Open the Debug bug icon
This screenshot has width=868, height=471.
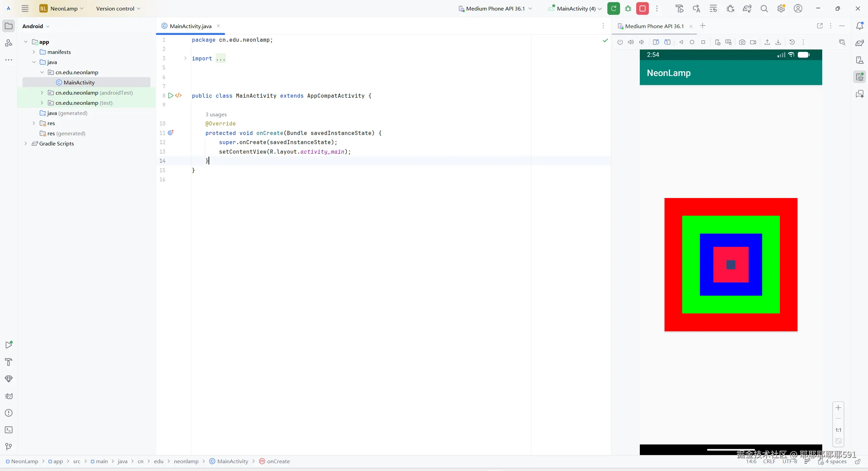628,8
